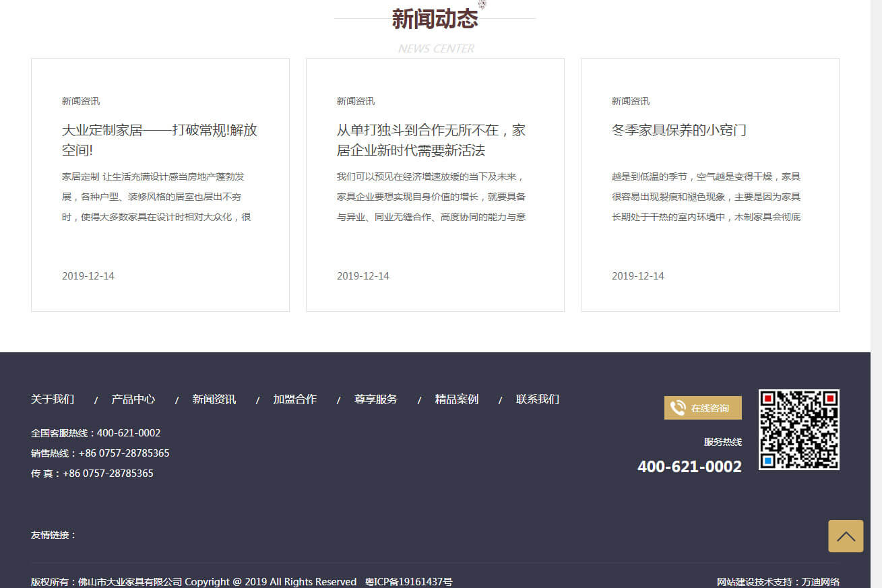Click 联系我们 in footer navigation

point(538,399)
